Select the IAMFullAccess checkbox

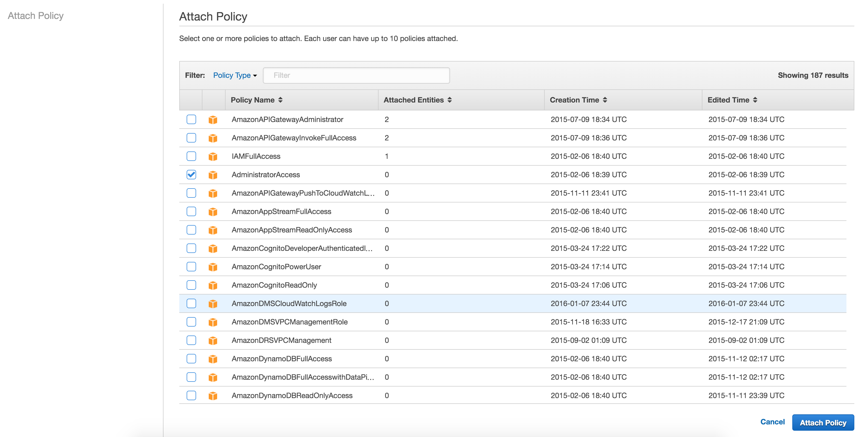191,156
